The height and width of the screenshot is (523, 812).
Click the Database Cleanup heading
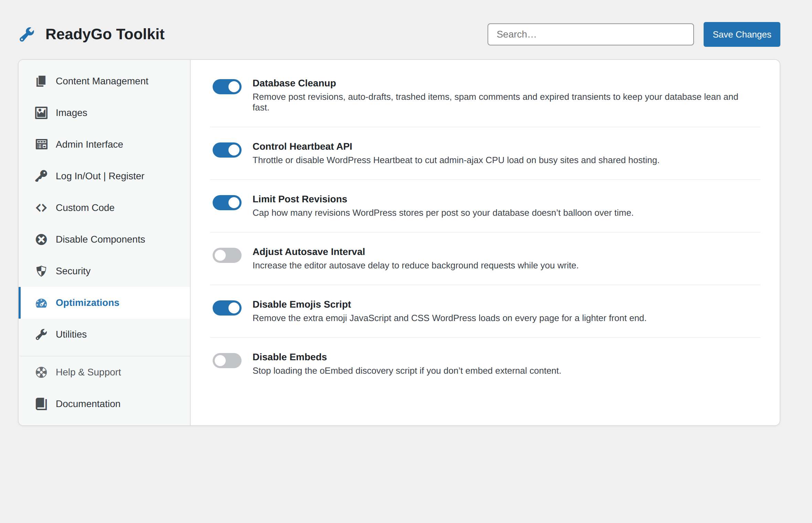pyautogui.click(x=294, y=83)
